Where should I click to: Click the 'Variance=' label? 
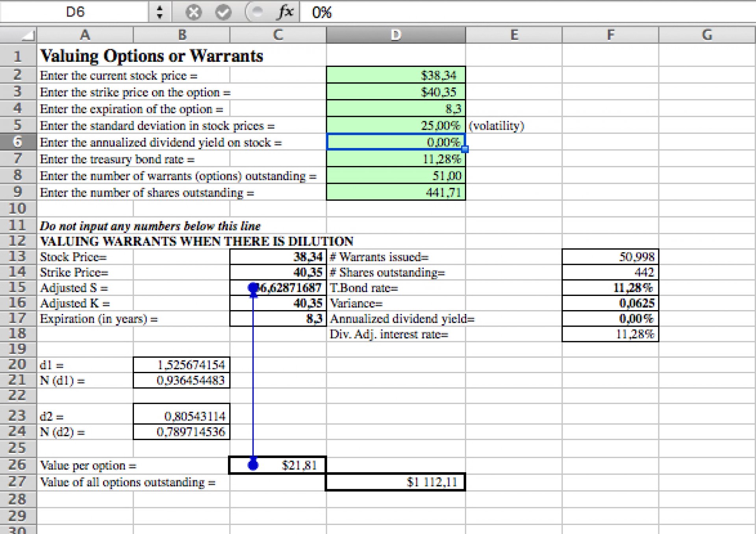pyautogui.click(x=356, y=303)
